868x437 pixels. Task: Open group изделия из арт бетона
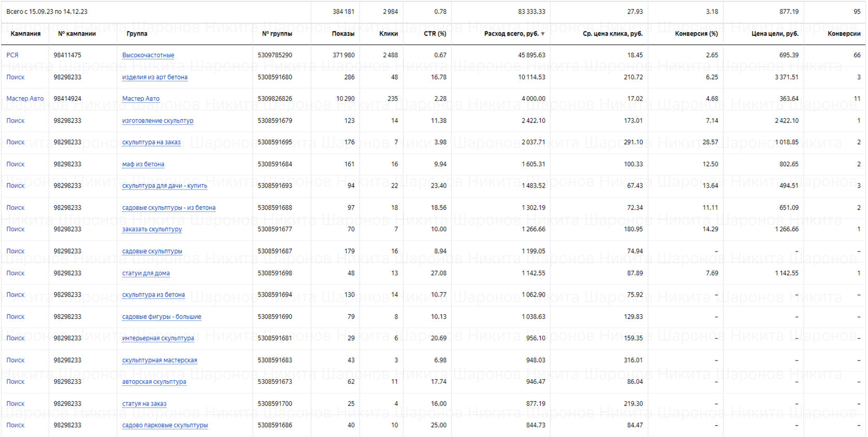pos(154,77)
